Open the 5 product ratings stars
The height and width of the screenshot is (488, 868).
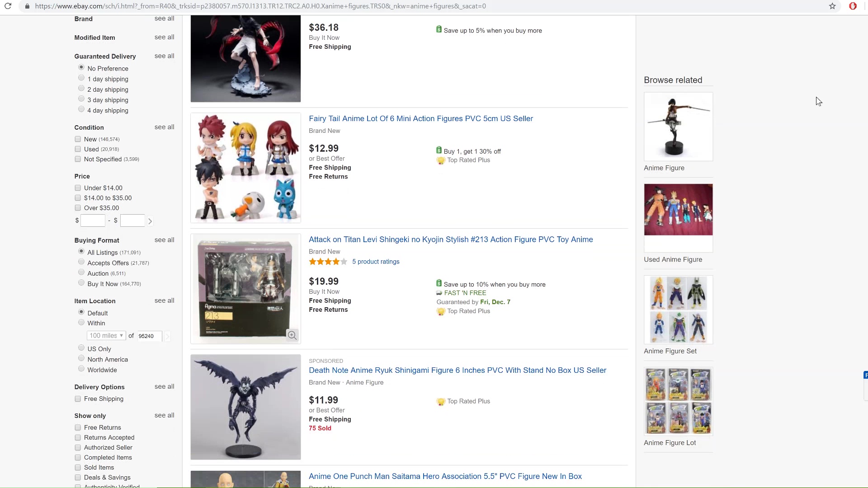click(328, 262)
